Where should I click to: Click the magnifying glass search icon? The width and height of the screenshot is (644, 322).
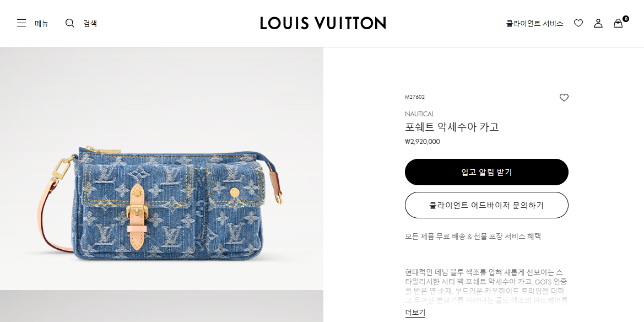click(x=70, y=23)
